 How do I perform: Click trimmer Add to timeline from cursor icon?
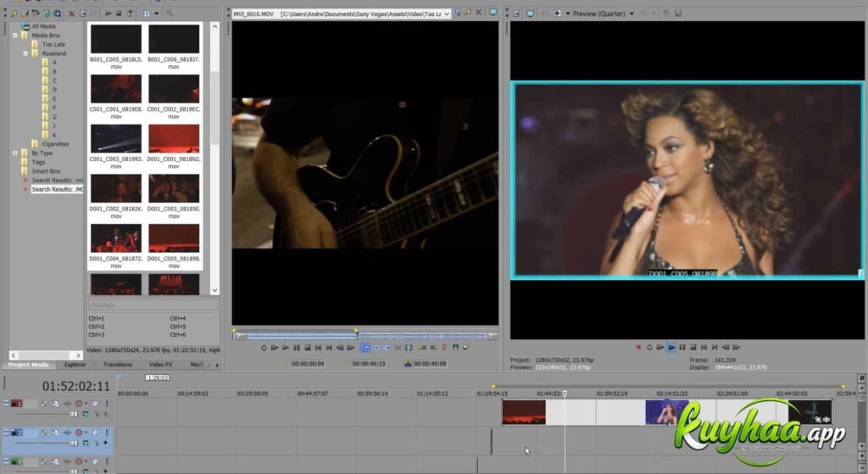pos(376,348)
